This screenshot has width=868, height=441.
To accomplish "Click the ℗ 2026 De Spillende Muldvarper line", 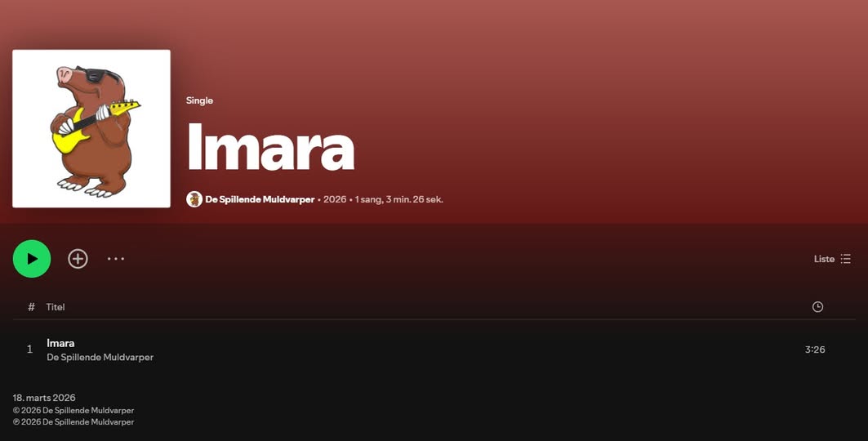I will point(73,421).
